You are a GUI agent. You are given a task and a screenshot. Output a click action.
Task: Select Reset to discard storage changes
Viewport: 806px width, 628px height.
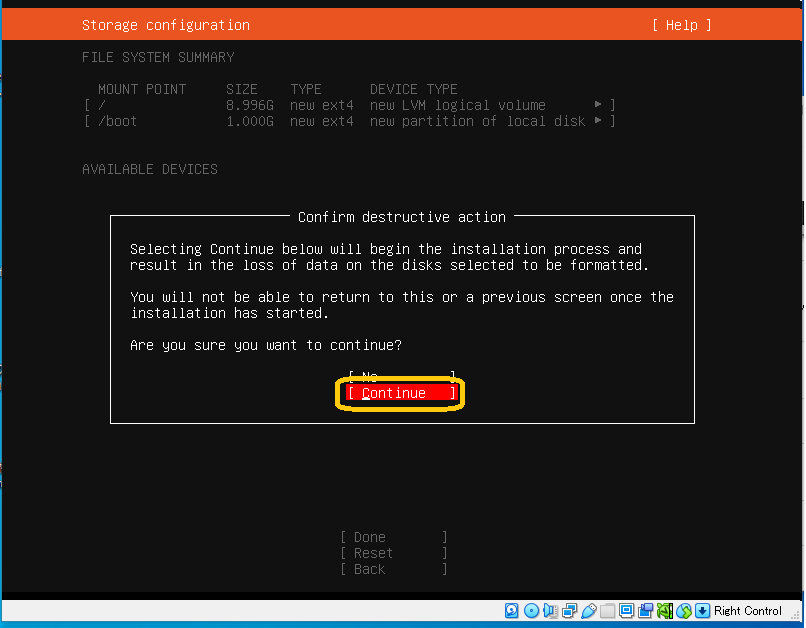coord(393,553)
